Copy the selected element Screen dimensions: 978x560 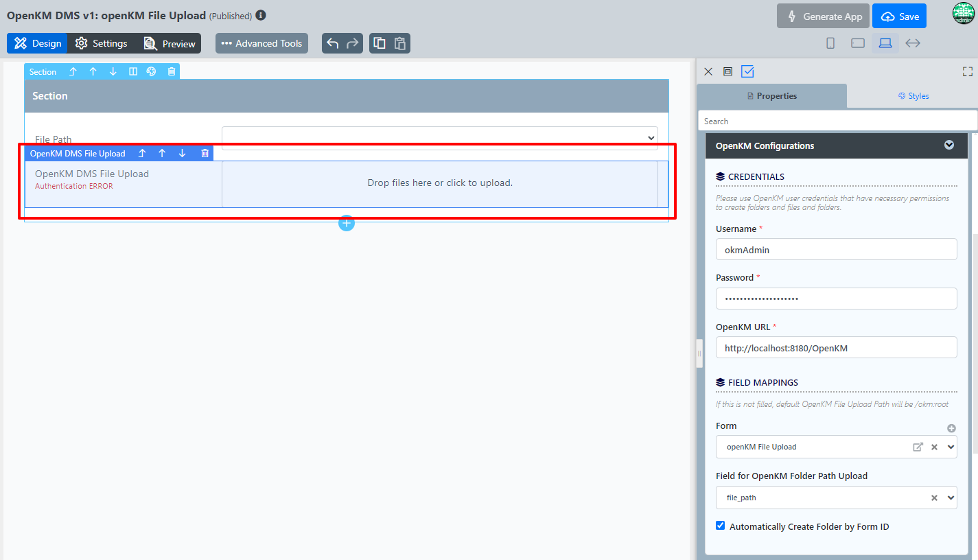pyautogui.click(x=380, y=43)
